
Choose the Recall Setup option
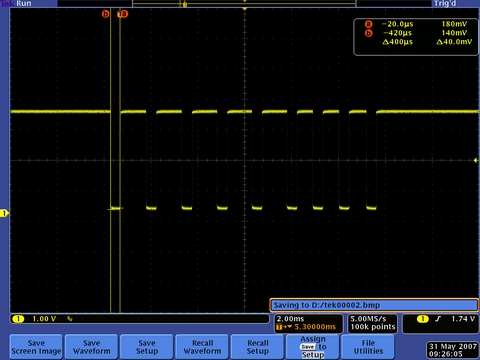[x=257, y=347]
